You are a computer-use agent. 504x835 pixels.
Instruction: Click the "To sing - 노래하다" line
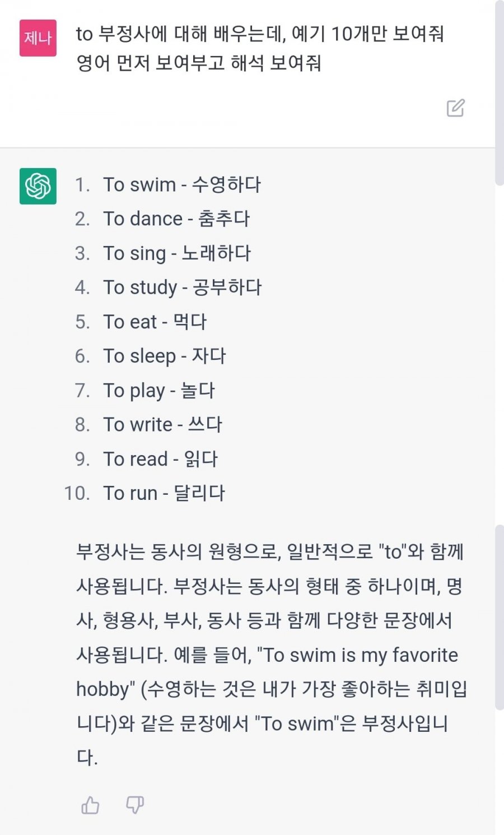pyautogui.click(x=176, y=253)
